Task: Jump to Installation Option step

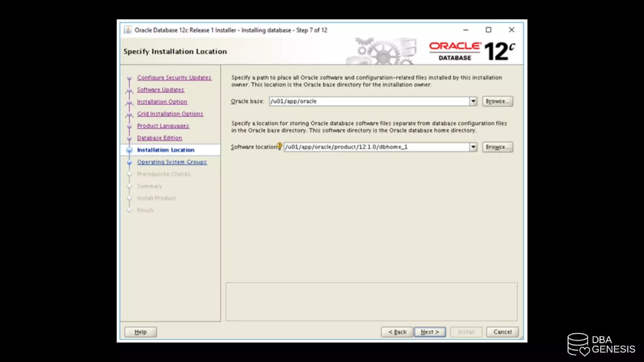Action: (162, 102)
